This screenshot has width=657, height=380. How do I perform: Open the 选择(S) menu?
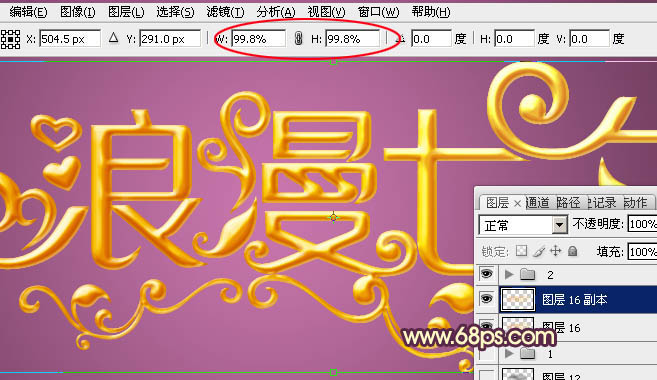tap(175, 12)
